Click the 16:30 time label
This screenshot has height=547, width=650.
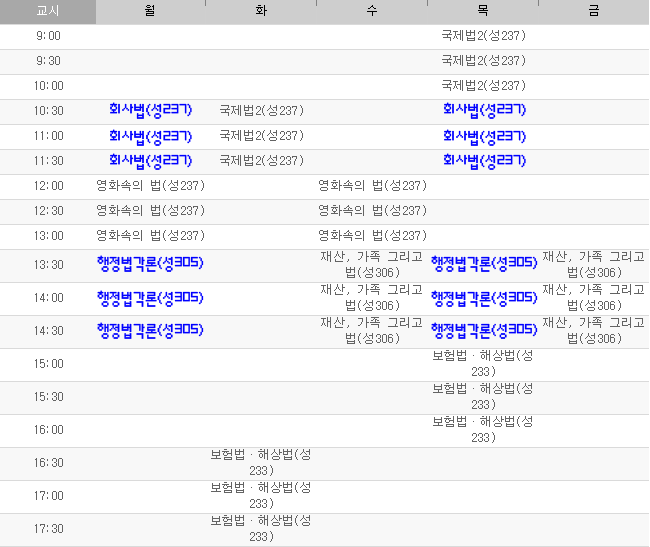click(x=49, y=463)
